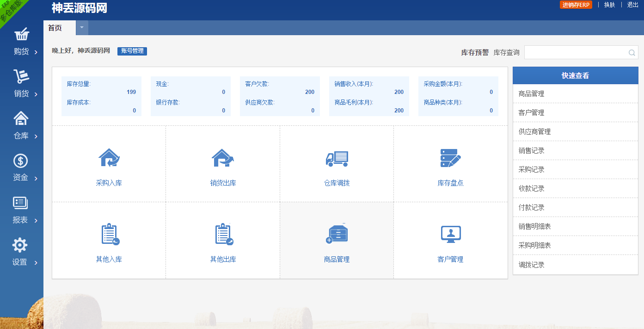The image size is (644, 329).
Task: Open the 采购入库 house icon
Action: click(109, 158)
